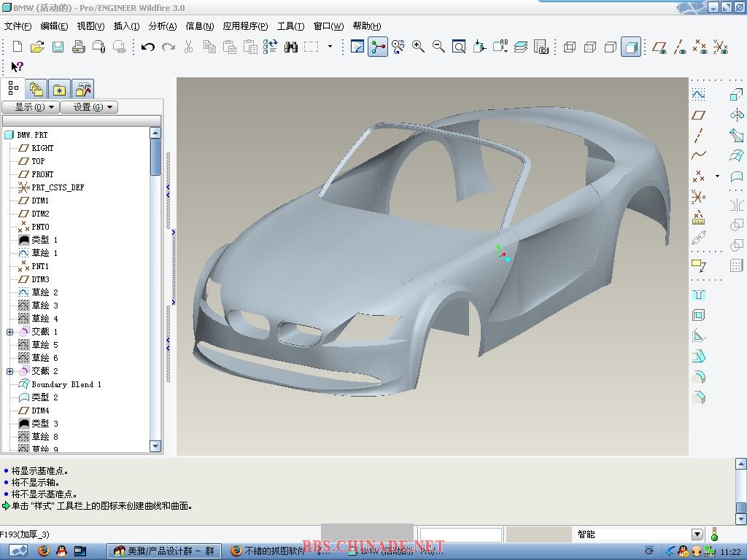Select the datum axis tool on right toolbar
Screen dimensions: 747x560
[x=698, y=135]
